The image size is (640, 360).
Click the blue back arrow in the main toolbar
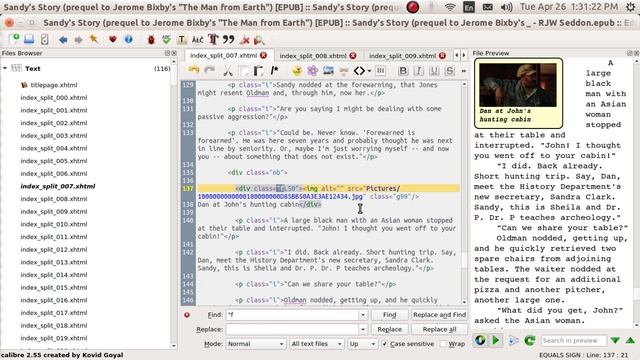point(62,40)
